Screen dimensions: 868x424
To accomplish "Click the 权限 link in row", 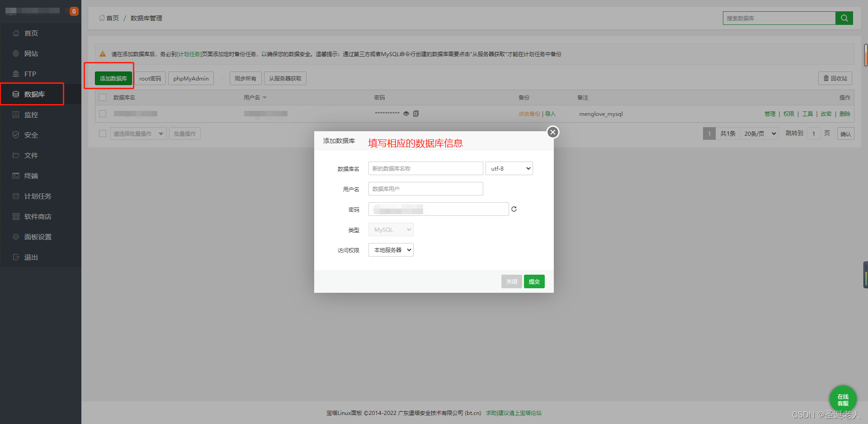I will point(789,114).
